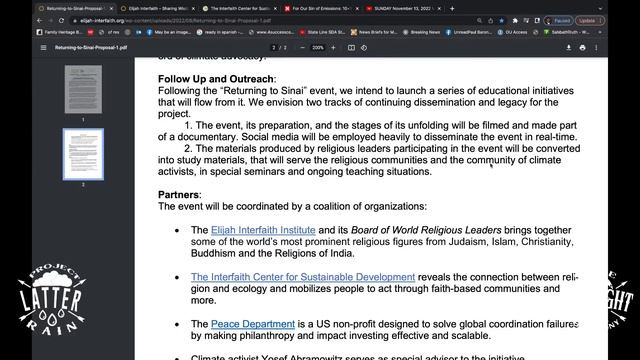Download the PDF file
Viewport: 640px width, 360px height.
[x=569, y=48]
